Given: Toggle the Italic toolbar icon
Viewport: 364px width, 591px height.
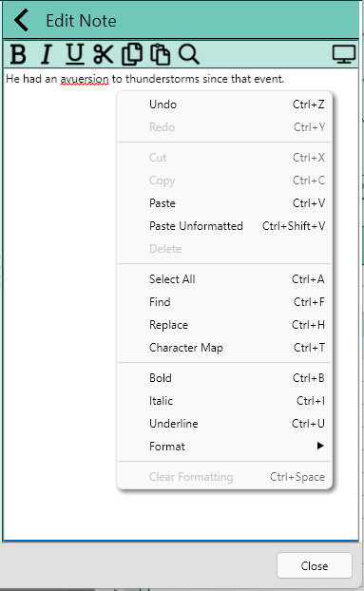Looking at the screenshot, I should click(x=47, y=54).
